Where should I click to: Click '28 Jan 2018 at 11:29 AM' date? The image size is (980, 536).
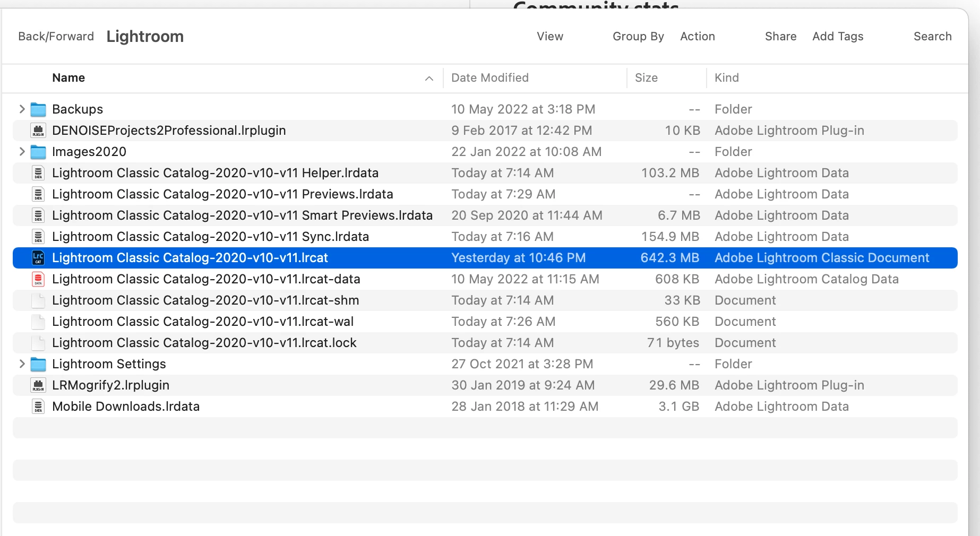click(525, 407)
